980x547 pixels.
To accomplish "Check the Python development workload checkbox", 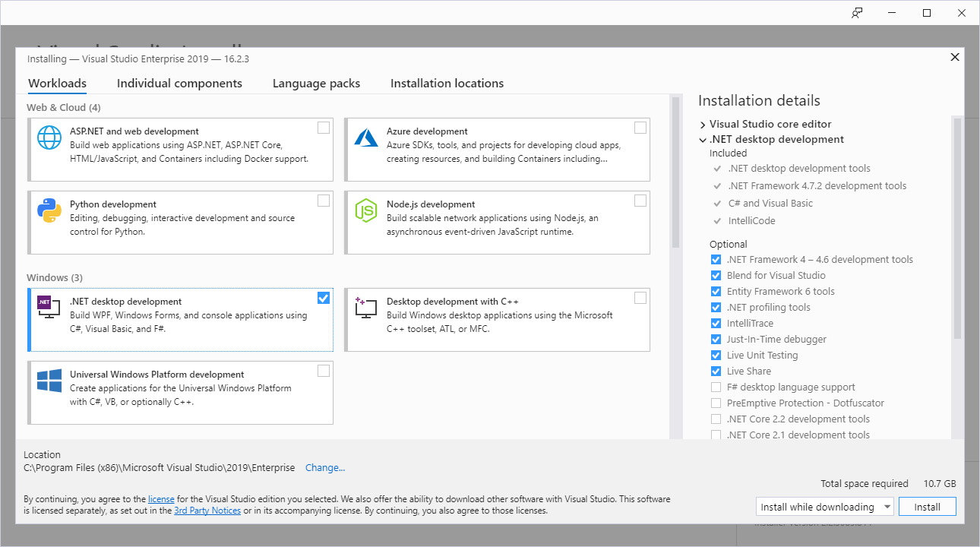I will click(324, 201).
